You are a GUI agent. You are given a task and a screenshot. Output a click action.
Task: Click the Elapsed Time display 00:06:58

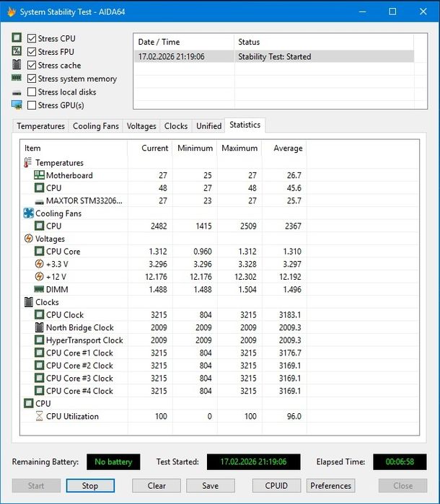(x=400, y=462)
